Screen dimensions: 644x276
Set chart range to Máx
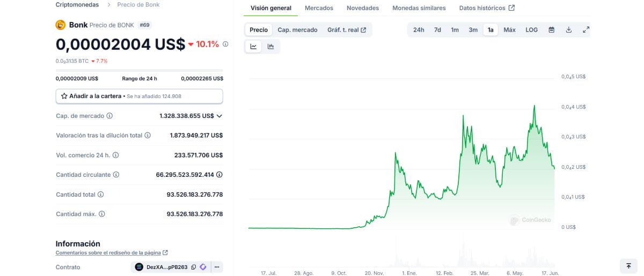(510, 30)
